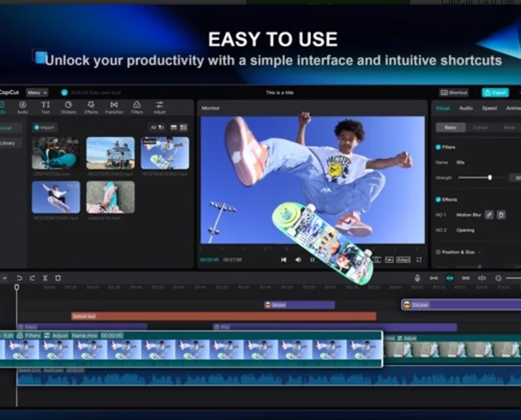Open the Effects panel icon
The image size is (521, 420).
91,107
